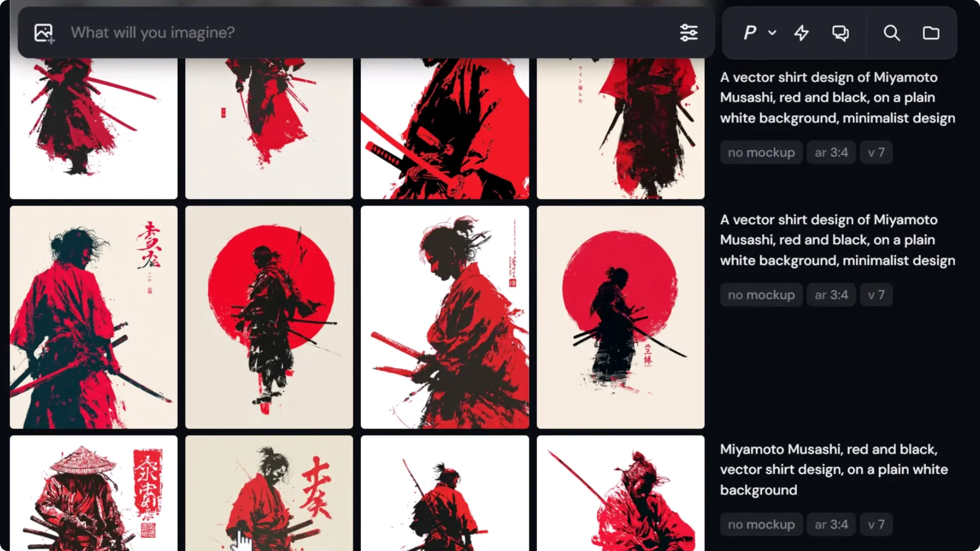Click the add image icon in prompt bar

pyautogui.click(x=43, y=33)
